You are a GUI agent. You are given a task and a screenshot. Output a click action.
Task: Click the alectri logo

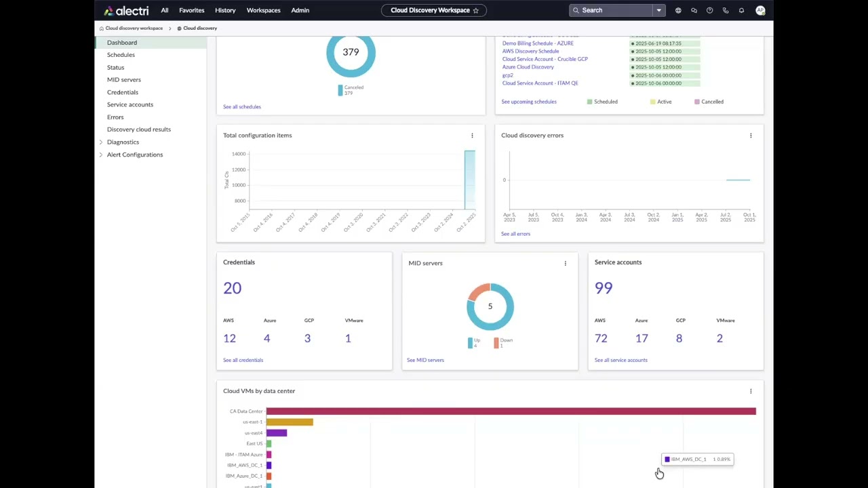tap(125, 10)
